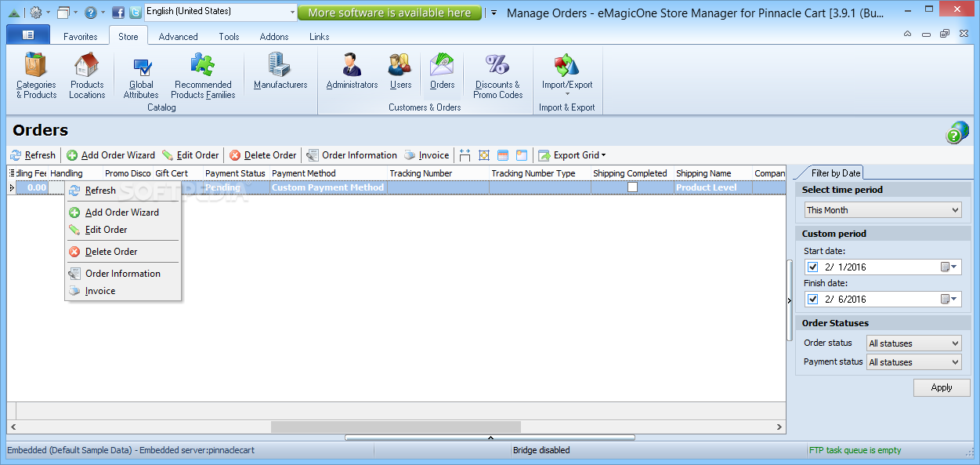This screenshot has height=465, width=980.
Task: Launch Add Order Wizard from toolbar
Action: (110, 155)
